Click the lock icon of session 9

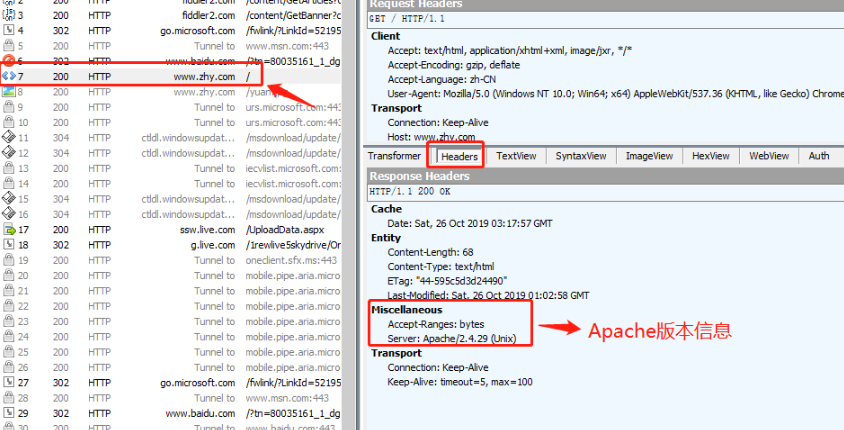(9, 107)
